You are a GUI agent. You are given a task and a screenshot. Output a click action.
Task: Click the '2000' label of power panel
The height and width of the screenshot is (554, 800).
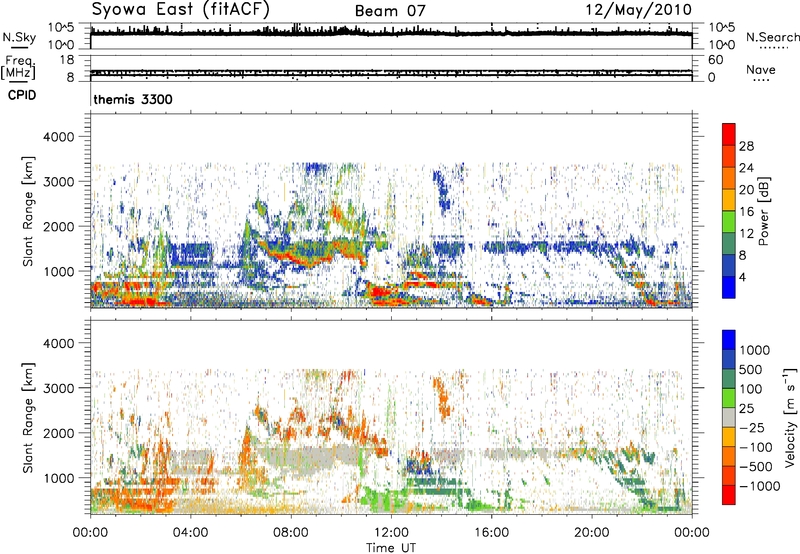click(58, 226)
